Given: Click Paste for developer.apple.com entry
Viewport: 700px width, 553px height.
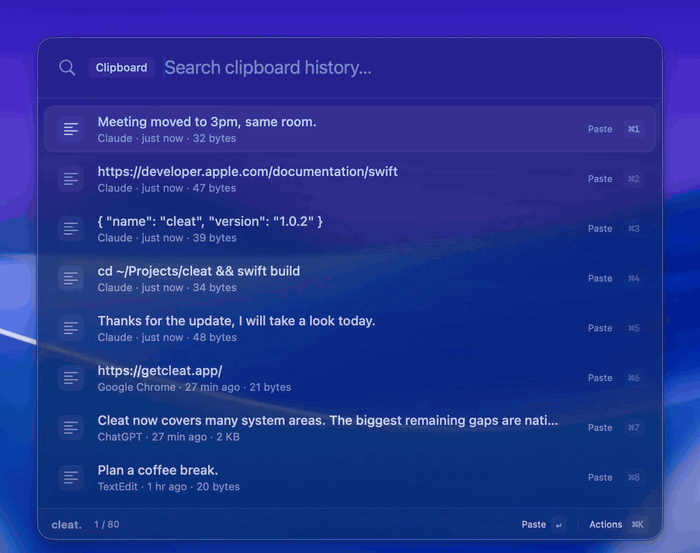Looking at the screenshot, I should (x=600, y=179).
